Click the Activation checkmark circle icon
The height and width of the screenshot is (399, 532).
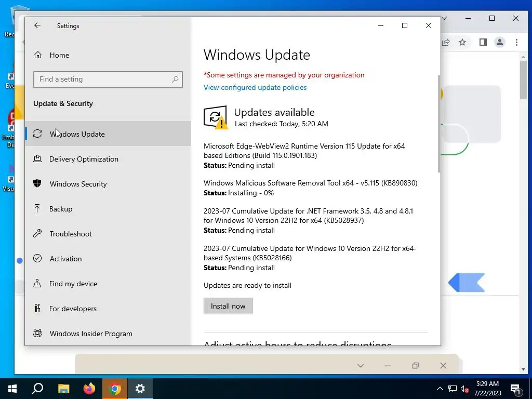click(x=37, y=258)
